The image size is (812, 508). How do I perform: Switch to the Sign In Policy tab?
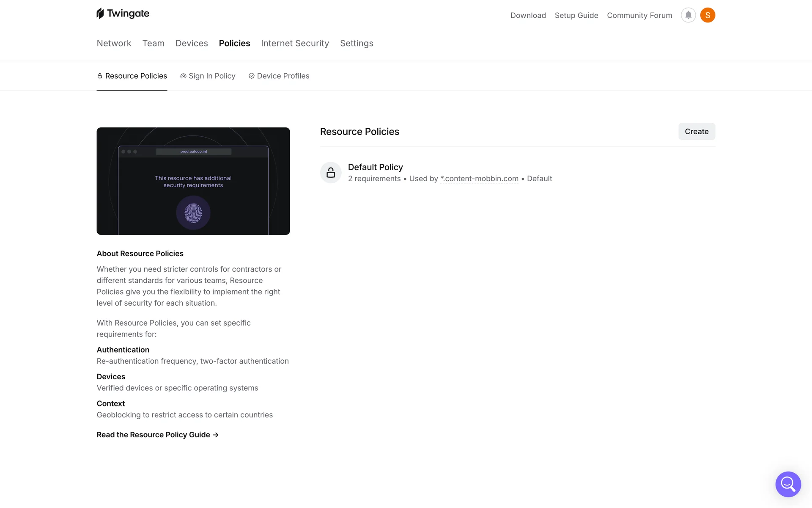(x=208, y=76)
